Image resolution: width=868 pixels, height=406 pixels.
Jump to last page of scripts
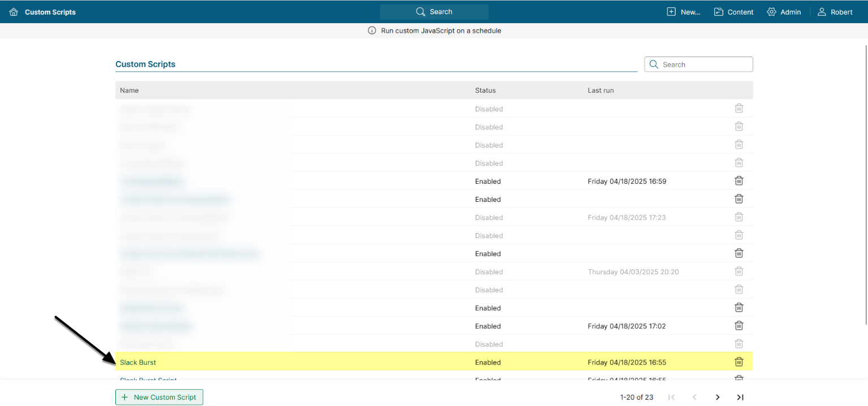tap(740, 398)
